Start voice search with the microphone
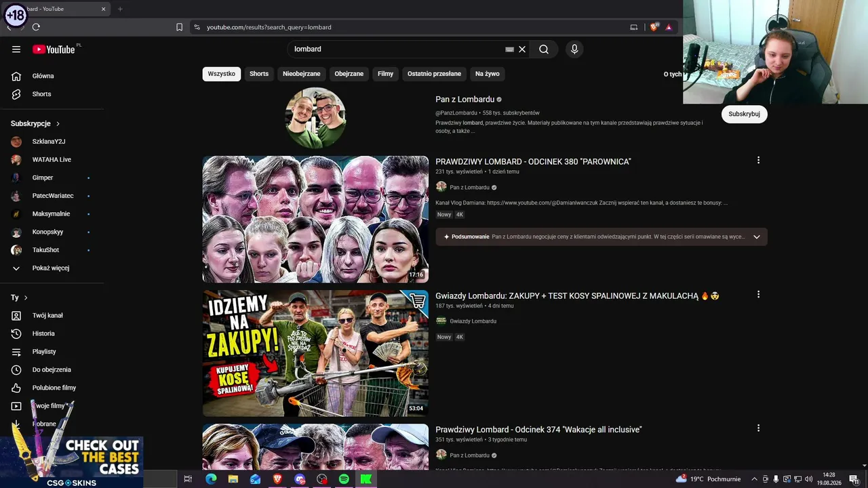 pyautogui.click(x=574, y=49)
